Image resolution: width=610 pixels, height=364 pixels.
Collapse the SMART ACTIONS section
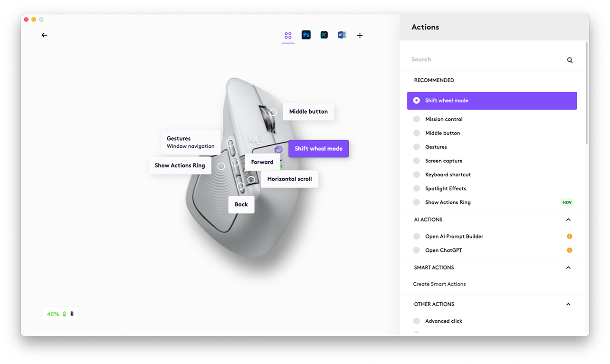[568, 268]
